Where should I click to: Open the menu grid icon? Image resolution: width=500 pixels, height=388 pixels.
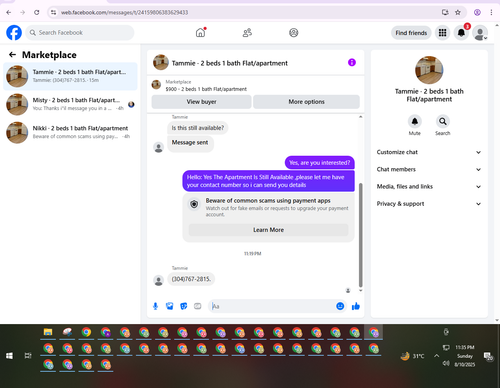pyautogui.click(x=442, y=33)
